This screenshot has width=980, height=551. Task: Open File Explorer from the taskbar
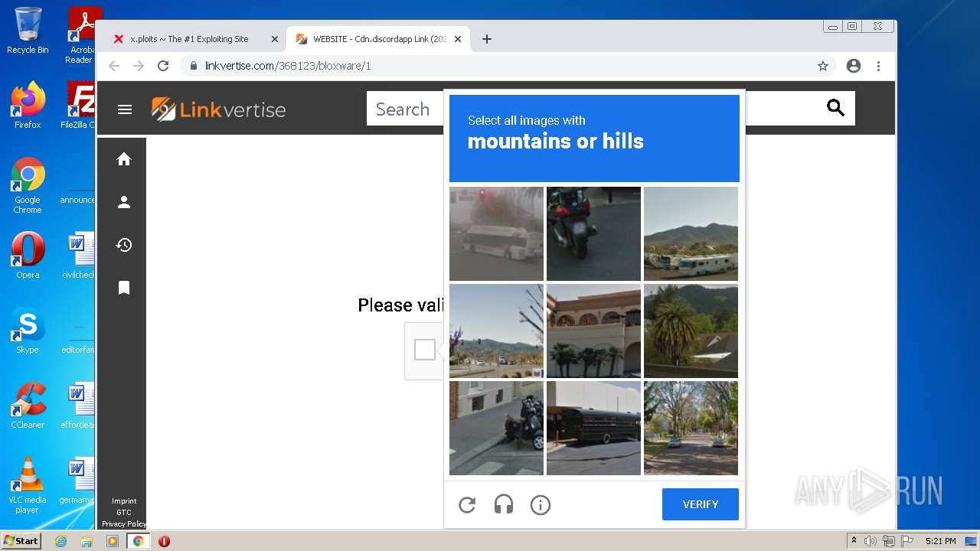87,541
